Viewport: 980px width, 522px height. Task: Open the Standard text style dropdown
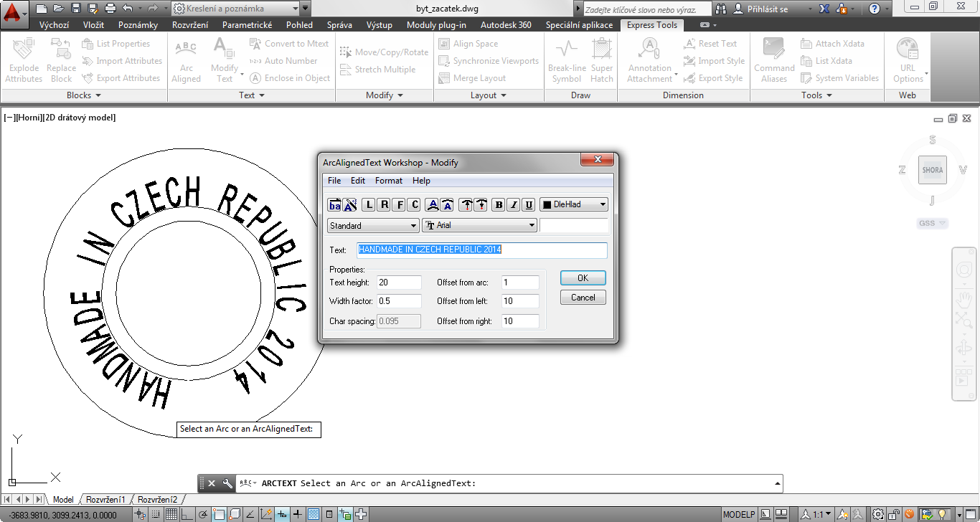click(x=373, y=225)
